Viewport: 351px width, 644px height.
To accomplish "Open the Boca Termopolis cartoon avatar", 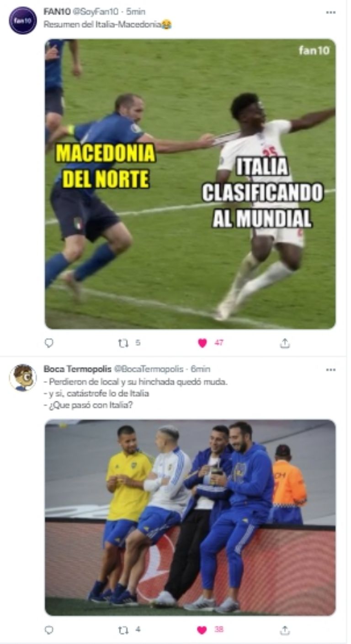I will tap(23, 377).
